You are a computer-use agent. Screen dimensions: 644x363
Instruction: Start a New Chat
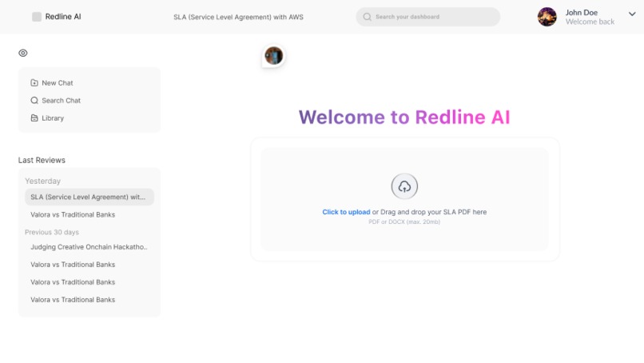(52, 82)
